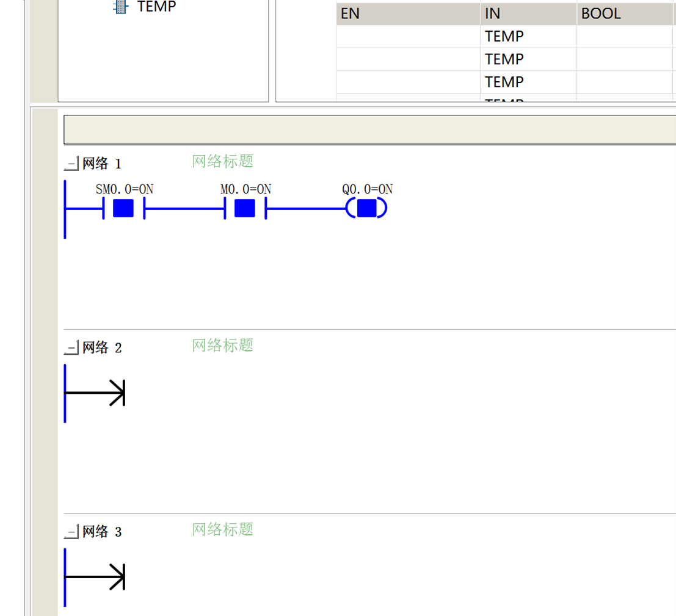This screenshot has height=616, width=676.
Task: Click the network 2 title placeholder
Action: pyautogui.click(x=222, y=346)
